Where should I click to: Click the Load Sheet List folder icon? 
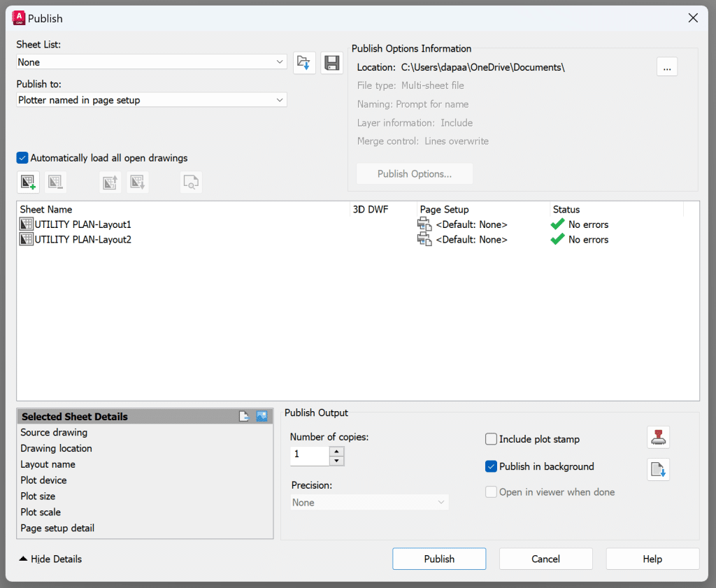pos(304,63)
